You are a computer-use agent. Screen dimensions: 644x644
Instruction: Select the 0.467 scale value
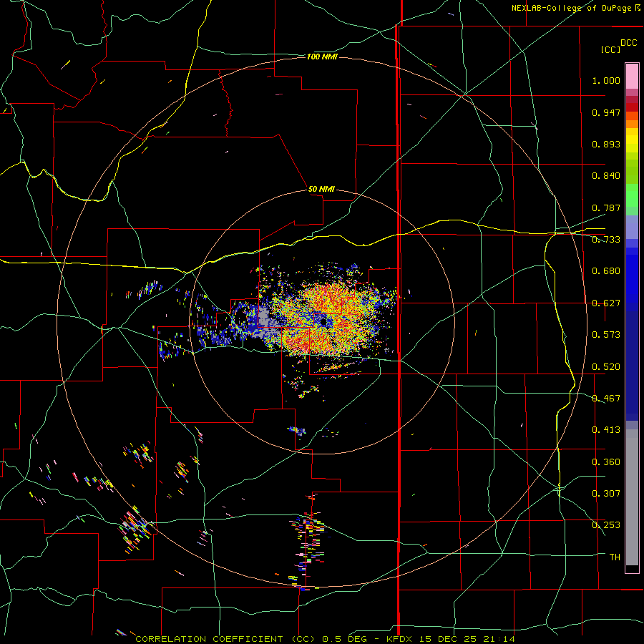[606, 399]
